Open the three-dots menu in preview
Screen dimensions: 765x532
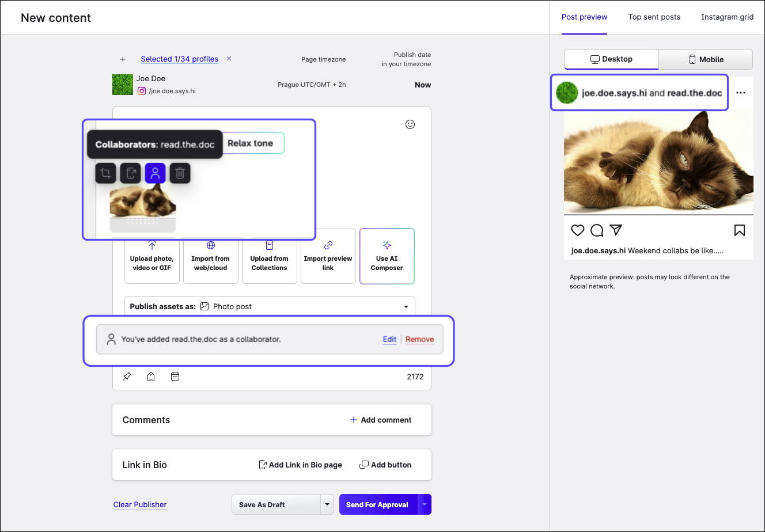(x=741, y=93)
